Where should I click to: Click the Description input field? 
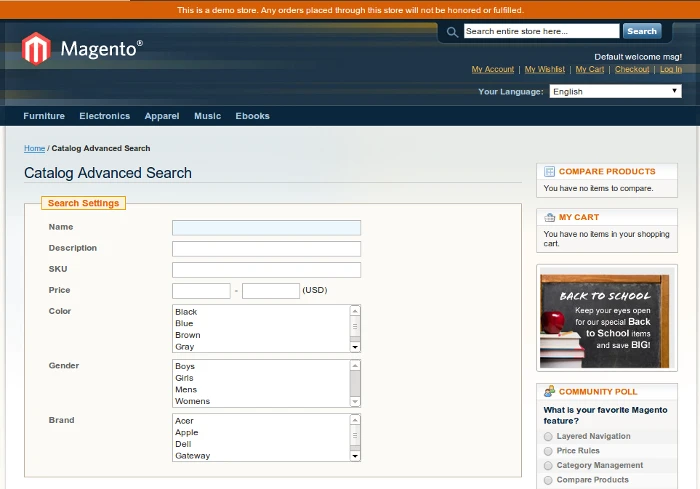click(267, 249)
